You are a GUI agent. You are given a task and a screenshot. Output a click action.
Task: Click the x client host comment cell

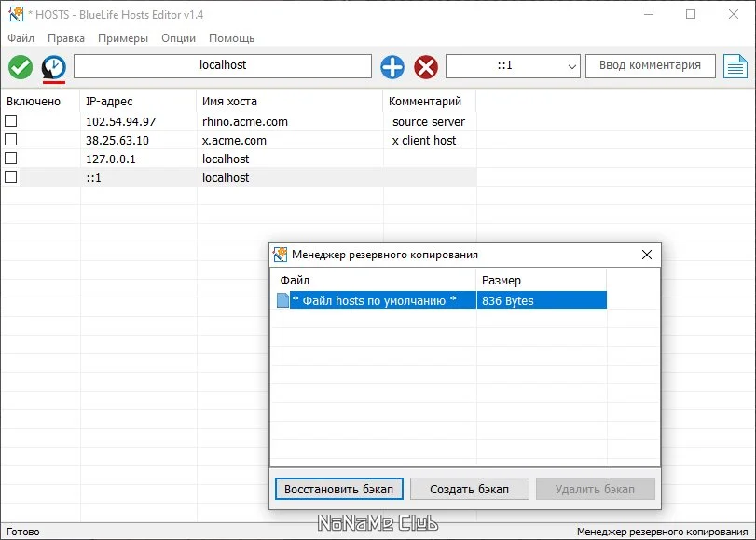click(x=424, y=141)
